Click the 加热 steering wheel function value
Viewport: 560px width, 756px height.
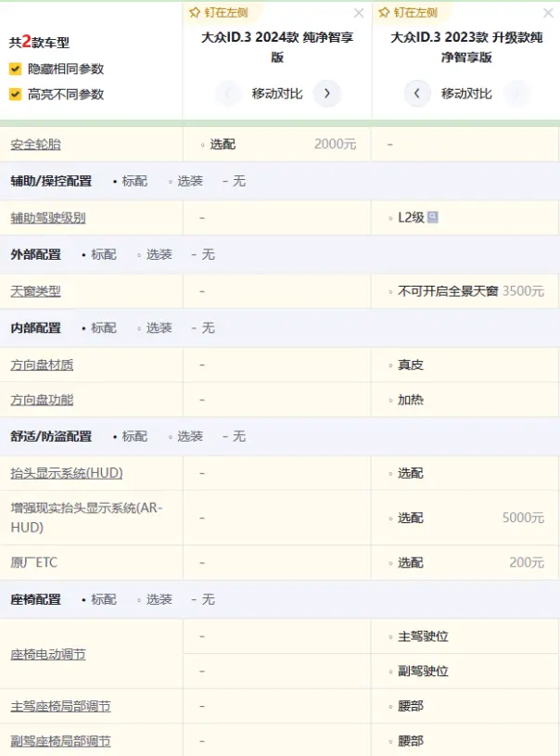tap(410, 400)
